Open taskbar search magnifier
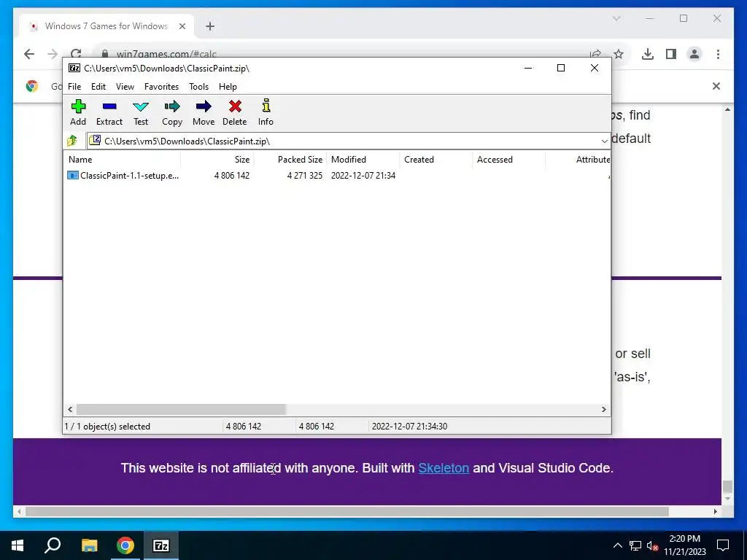Image resolution: width=747 pixels, height=560 pixels. [x=53, y=545]
